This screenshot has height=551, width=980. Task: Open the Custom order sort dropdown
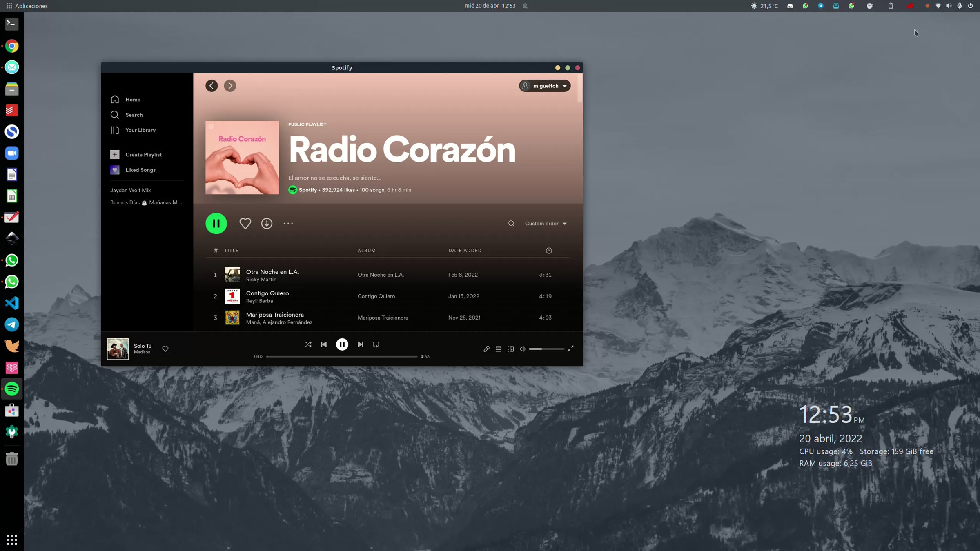tap(546, 224)
